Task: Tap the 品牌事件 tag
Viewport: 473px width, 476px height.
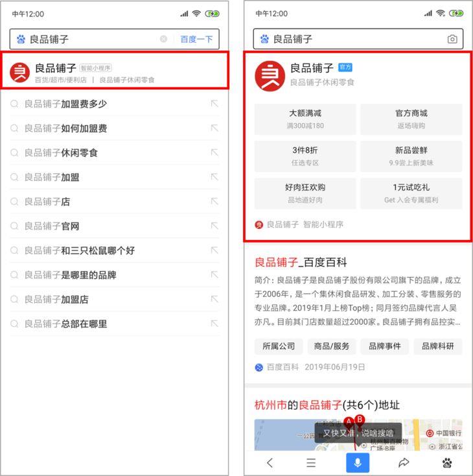Action: point(384,346)
